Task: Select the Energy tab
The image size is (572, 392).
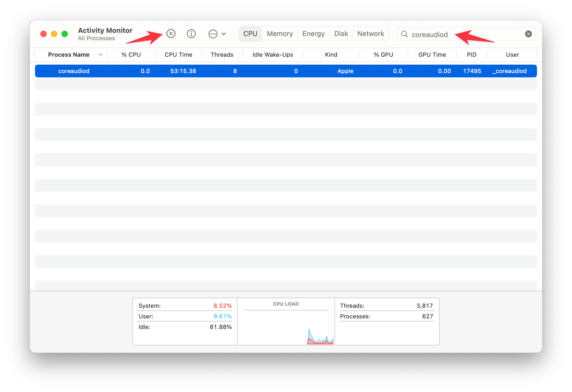Action: coord(313,34)
